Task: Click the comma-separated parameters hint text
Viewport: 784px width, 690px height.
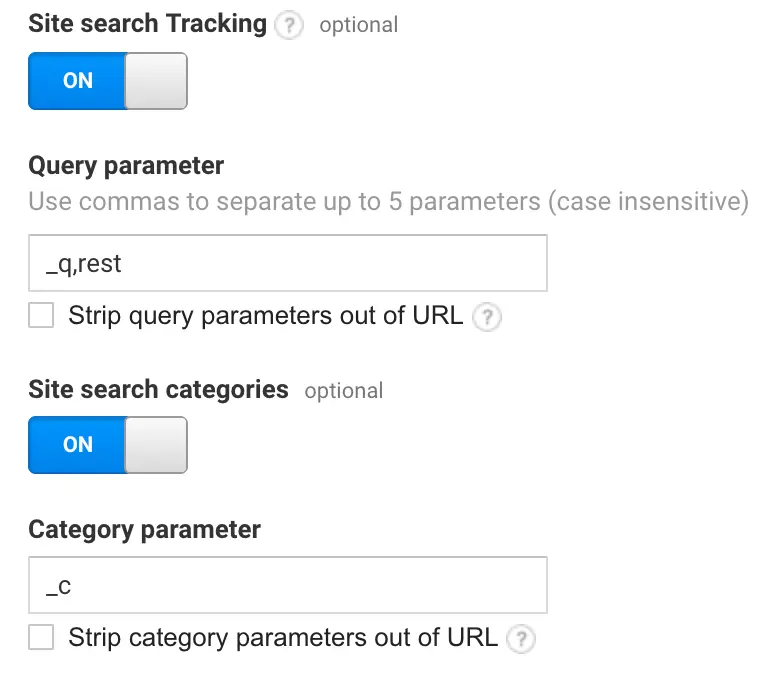Action: (388, 202)
